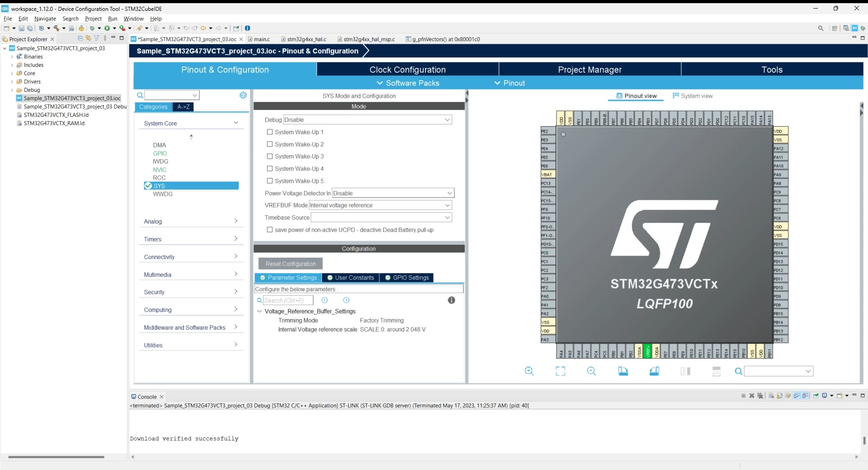Switch to System view

point(692,96)
